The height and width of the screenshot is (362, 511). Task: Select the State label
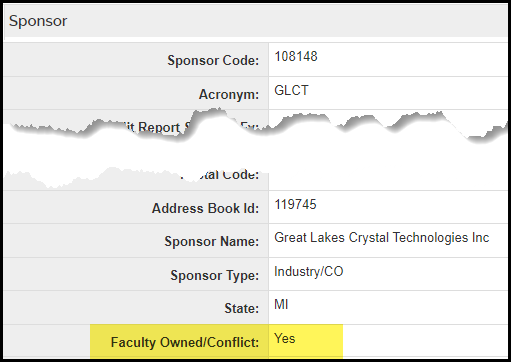pos(241,308)
